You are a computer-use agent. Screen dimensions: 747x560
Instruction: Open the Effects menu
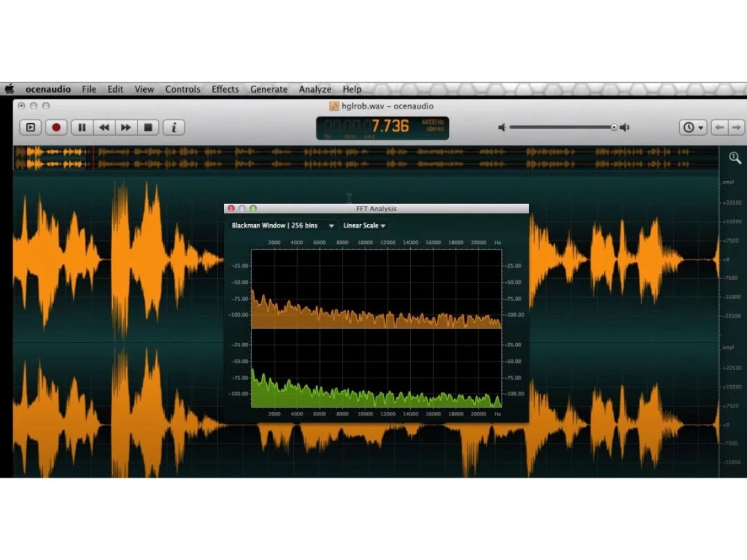225,89
